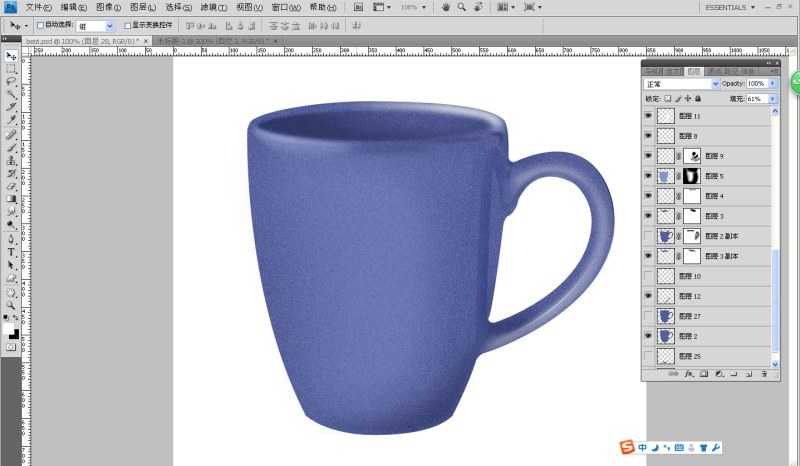Enable the 自动选择 checkbox

click(x=40, y=25)
